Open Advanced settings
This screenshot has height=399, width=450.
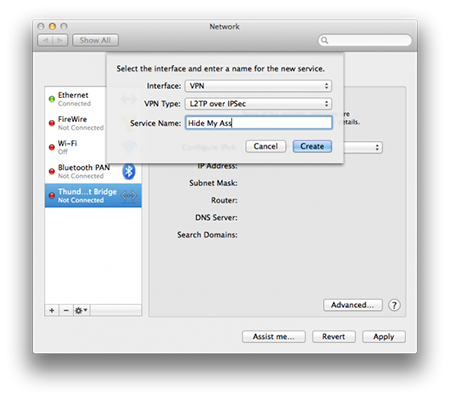point(353,305)
